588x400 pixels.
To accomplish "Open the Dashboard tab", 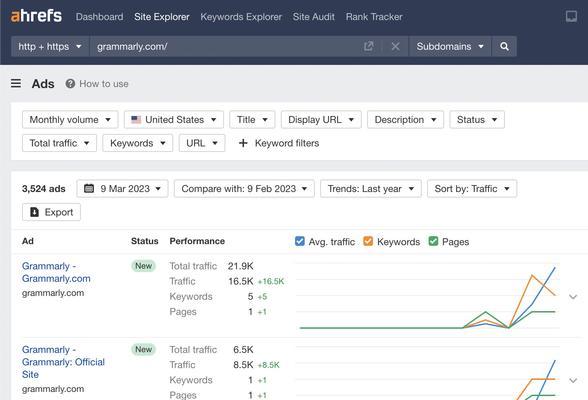I will pyautogui.click(x=99, y=17).
